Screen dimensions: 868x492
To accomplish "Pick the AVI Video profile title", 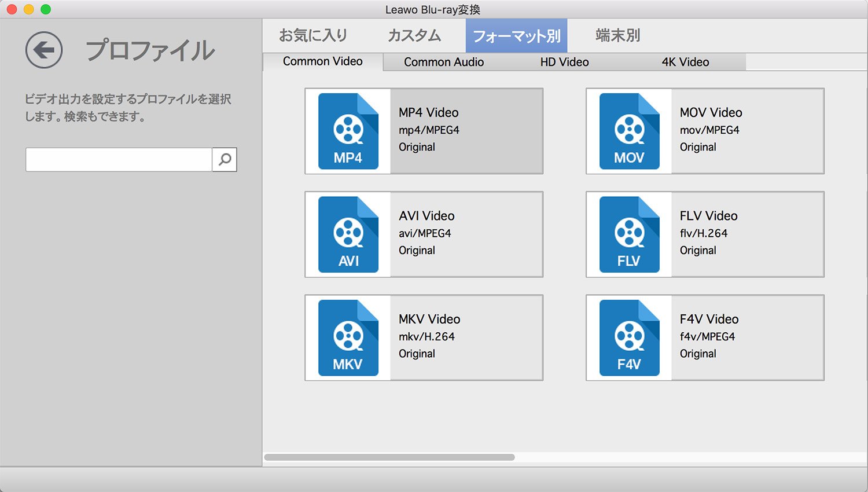I will pos(427,216).
